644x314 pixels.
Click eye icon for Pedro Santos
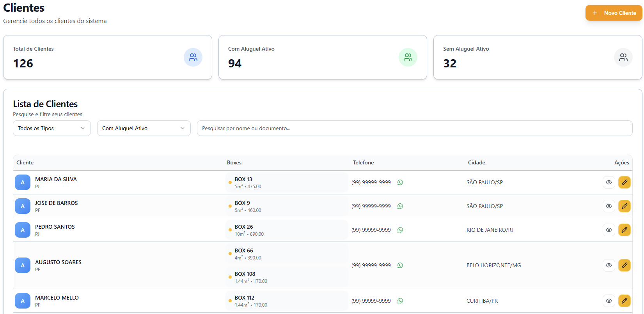click(609, 230)
